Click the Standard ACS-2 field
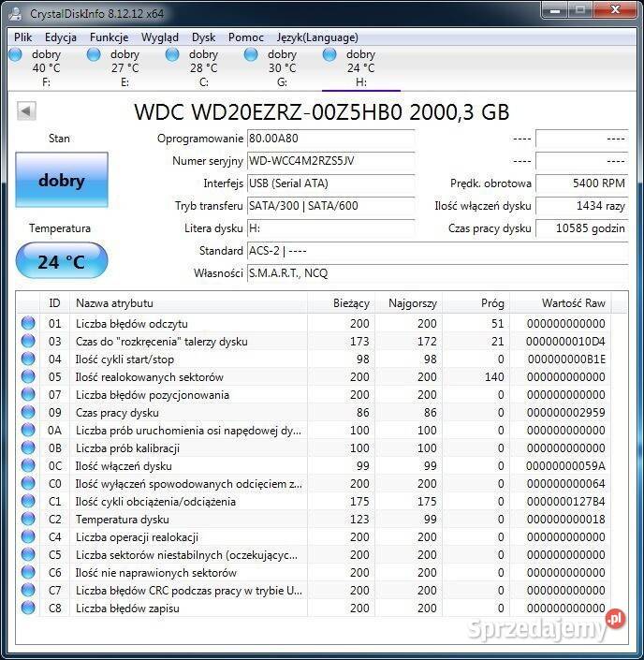 pyautogui.click(x=437, y=251)
